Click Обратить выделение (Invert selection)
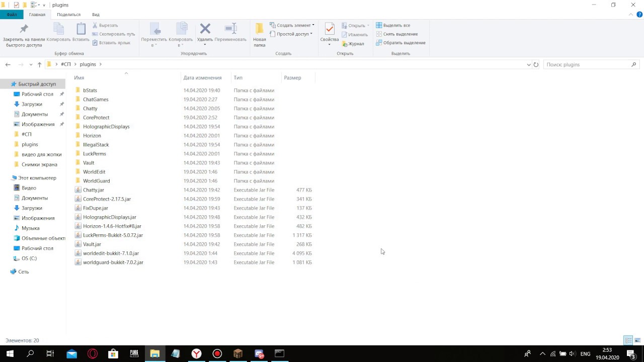Screen dimensions: 644x362 pyautogui.click(x=400, y=43)
